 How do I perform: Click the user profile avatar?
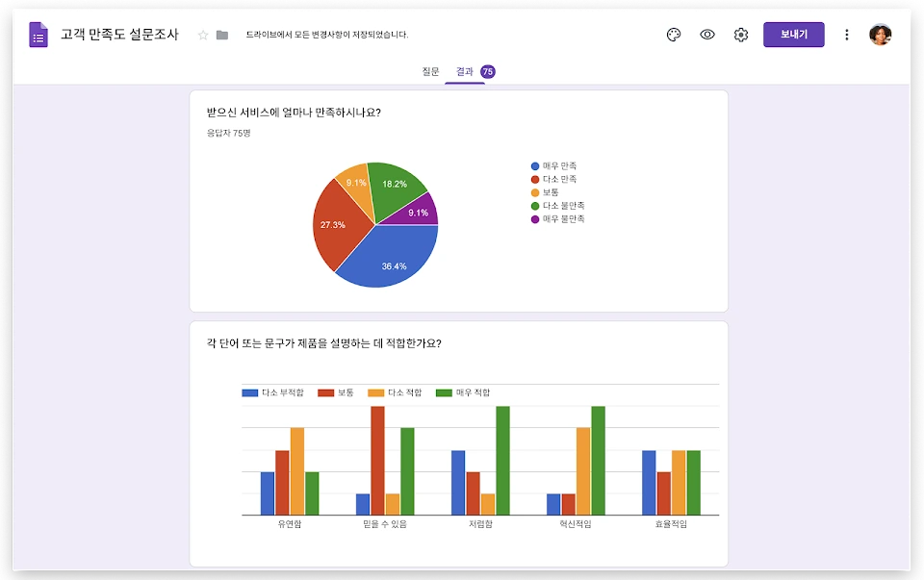coord(881,35)
